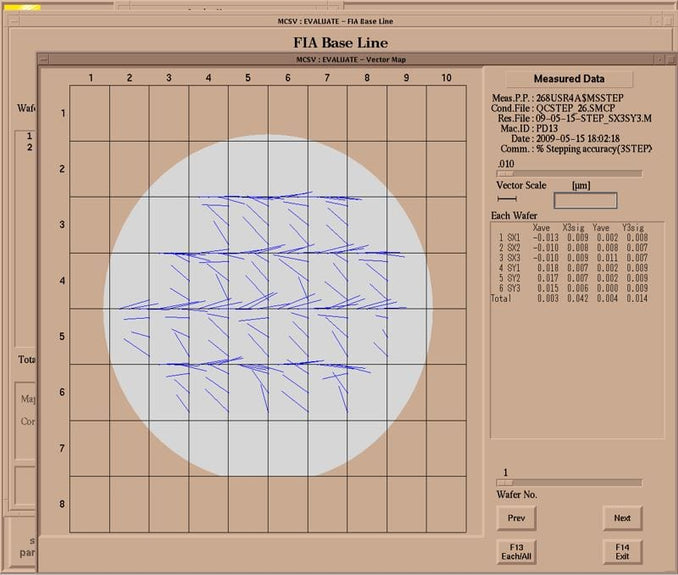Click the Prev wafer button

(516, 518)
